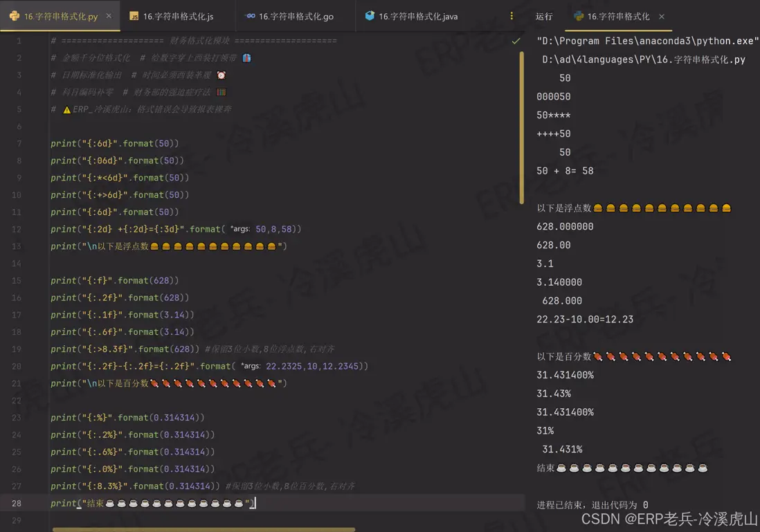Image resolution: width=760 pixels, height=532 pixels.
Task: Click the code print("{:06d}".format(50))
Action: (117, 160)
